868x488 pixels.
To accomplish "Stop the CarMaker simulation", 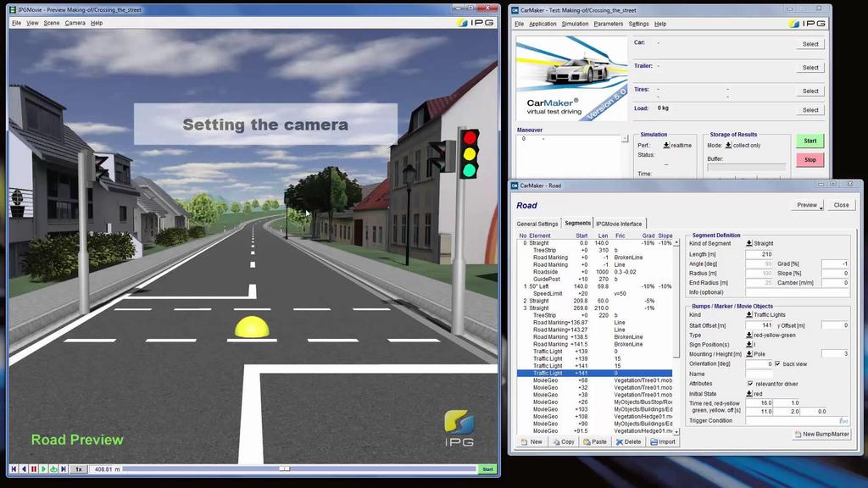I will click(810, 160).
